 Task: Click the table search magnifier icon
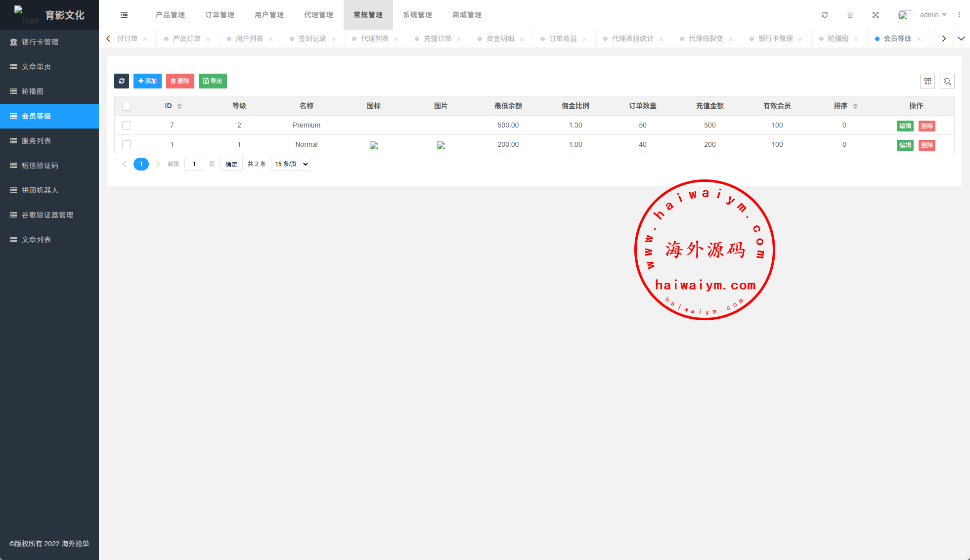947,81
